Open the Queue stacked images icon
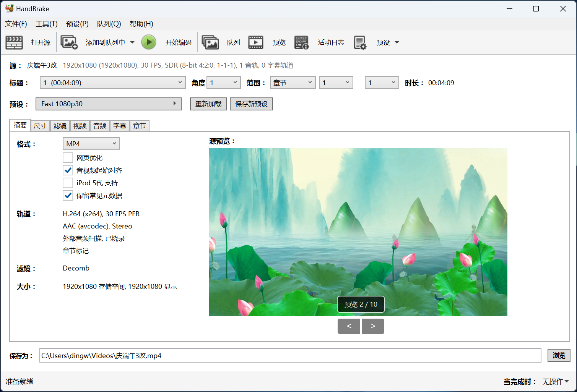The width and height of the screenshot is (577, 392). 210,42
